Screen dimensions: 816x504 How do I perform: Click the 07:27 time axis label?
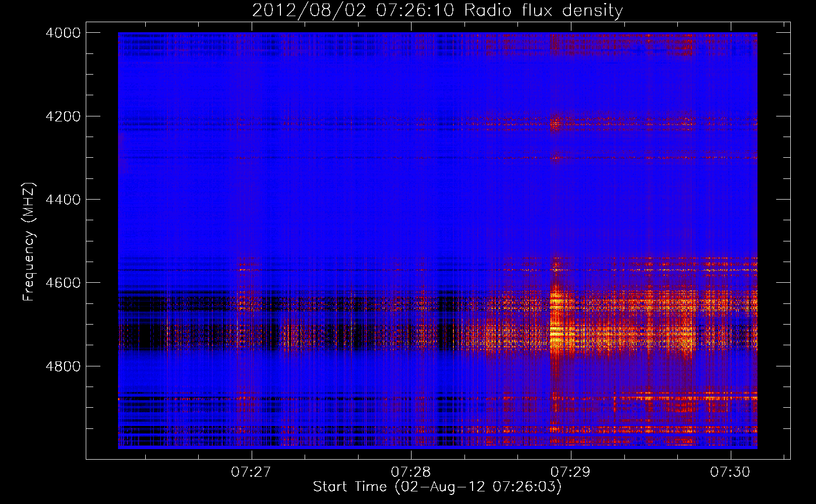tap(251, 472)
